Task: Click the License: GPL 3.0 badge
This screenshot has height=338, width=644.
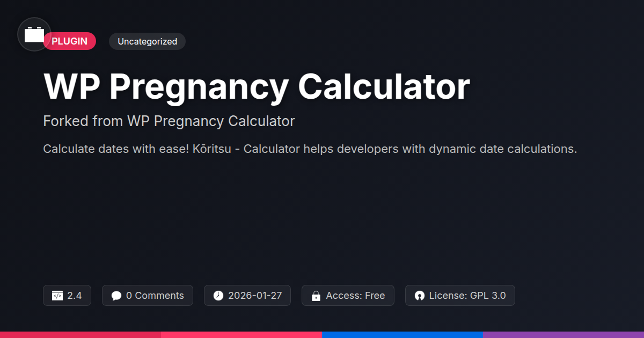Action: point(460,296)
